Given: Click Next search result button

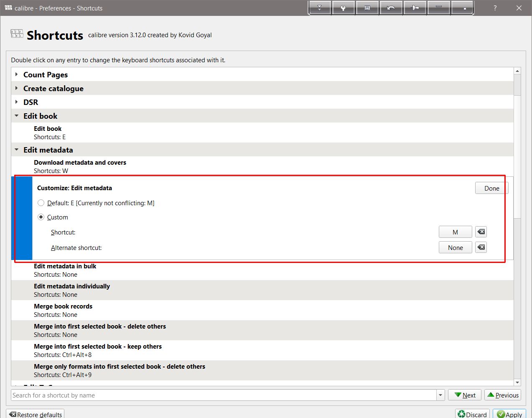Looking at the screenshot, I should (x=465, y=395).
